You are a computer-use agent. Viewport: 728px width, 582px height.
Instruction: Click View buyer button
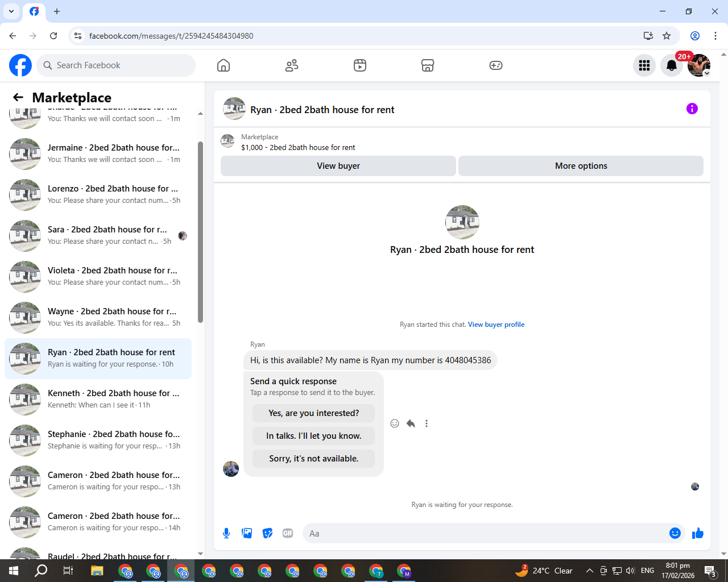(338, 166)
